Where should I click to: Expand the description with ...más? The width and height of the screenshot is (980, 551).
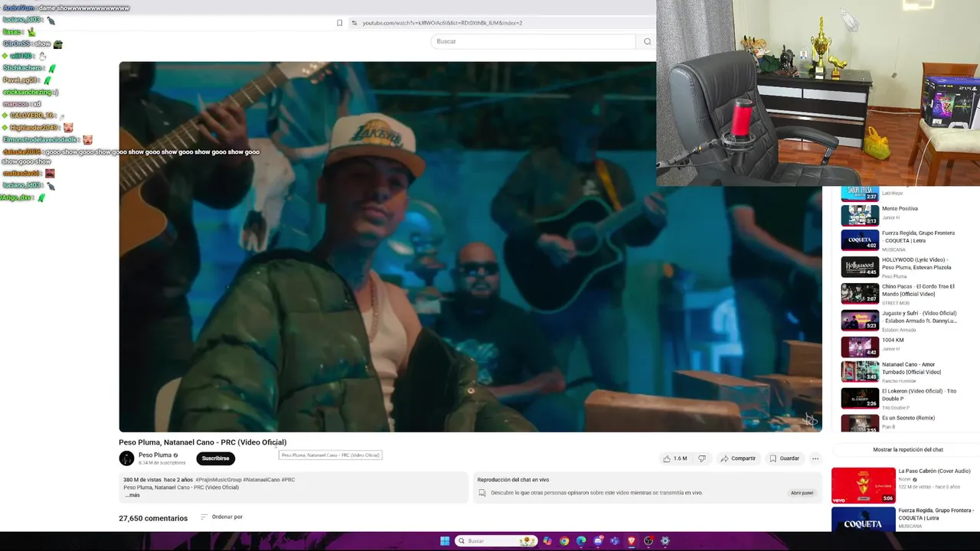tap(132, 495)
